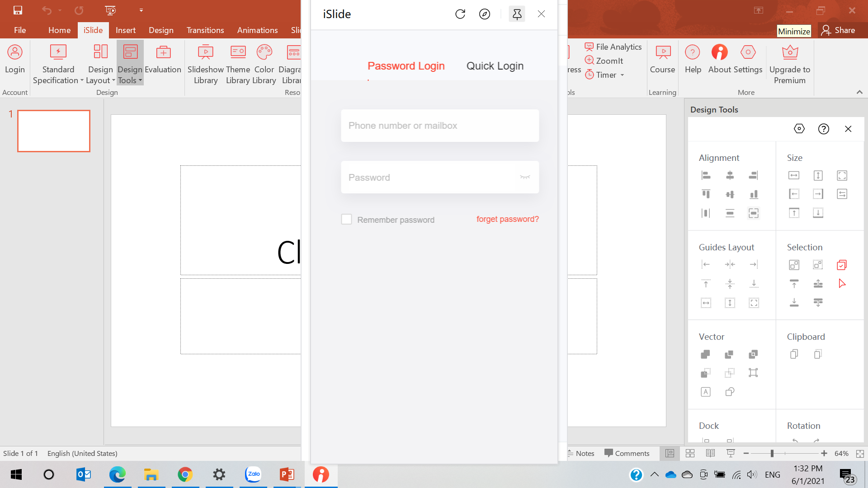This screenshot has height=488, width=868.
Task: Tick the Remember password checkbox
Action: 346,220
